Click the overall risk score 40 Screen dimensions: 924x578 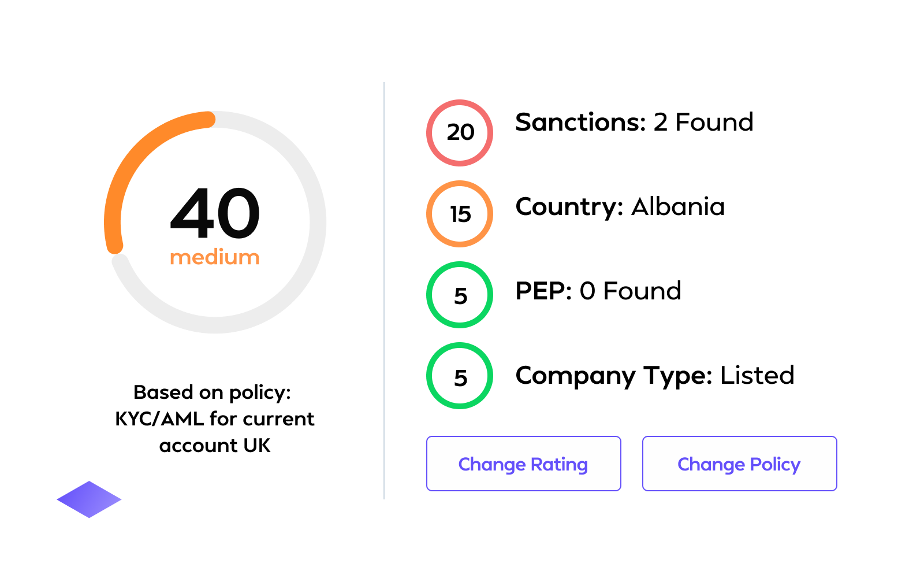(x=215, y=213)
